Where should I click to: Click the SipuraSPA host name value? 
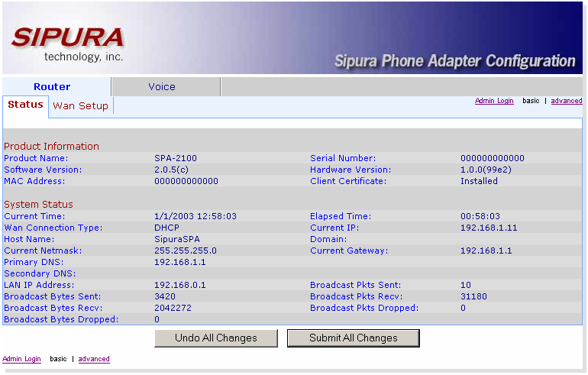click(x=177, y=239)
